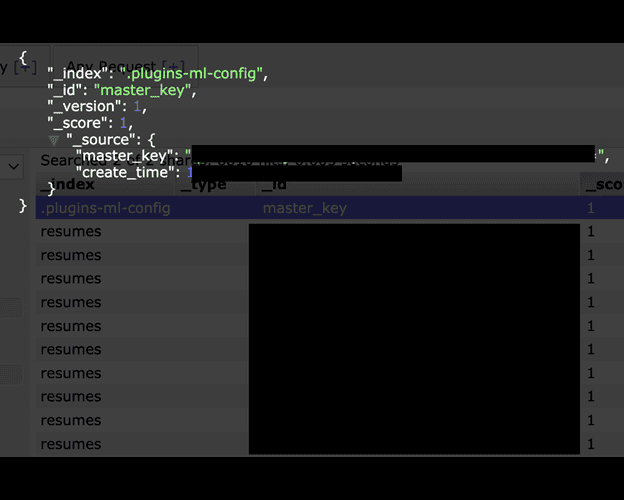624x500 pixels.
Task: Open the dropdown chevron at the left panel edge
Action: [13, 167]
